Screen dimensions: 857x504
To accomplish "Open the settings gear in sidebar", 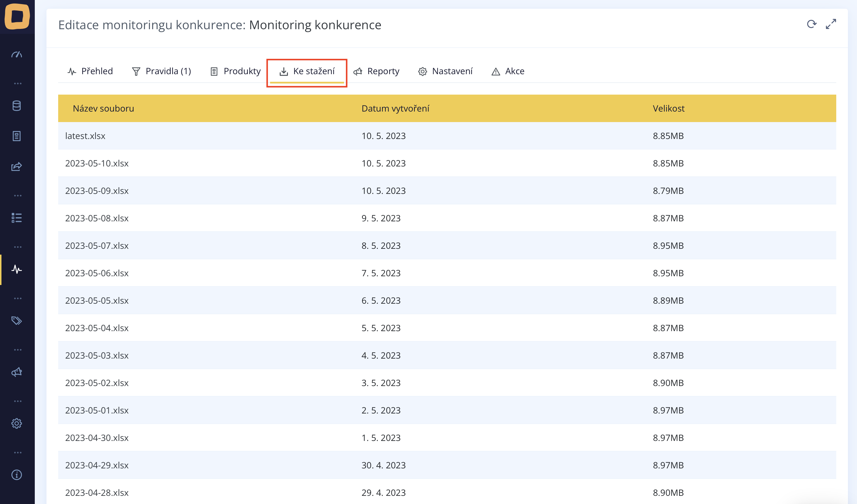I will click(x=17, y=423).
